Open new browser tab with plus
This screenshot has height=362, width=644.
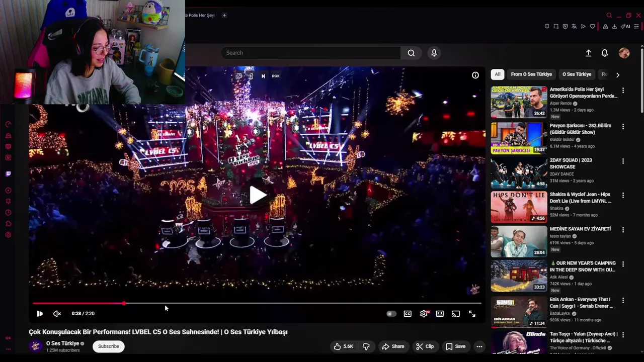(x=224, y=15)
